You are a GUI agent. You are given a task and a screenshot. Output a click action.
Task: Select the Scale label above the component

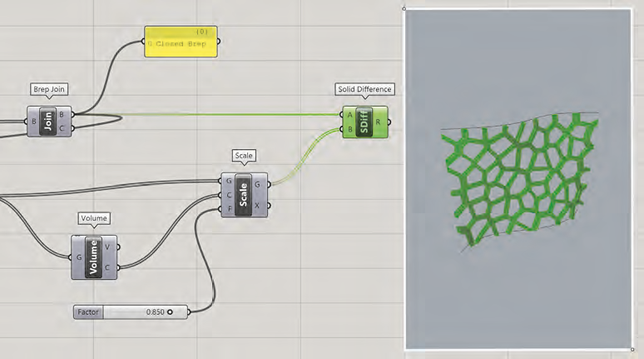tap(244, 155)
